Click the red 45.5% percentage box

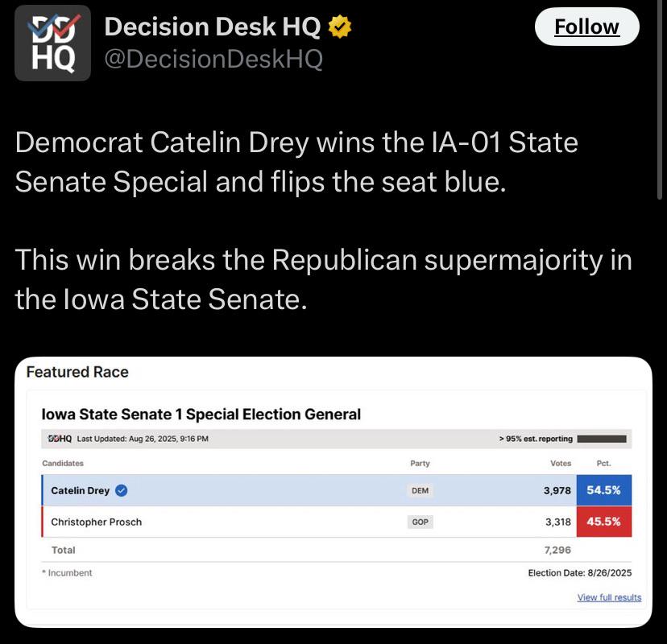[603, 522]
